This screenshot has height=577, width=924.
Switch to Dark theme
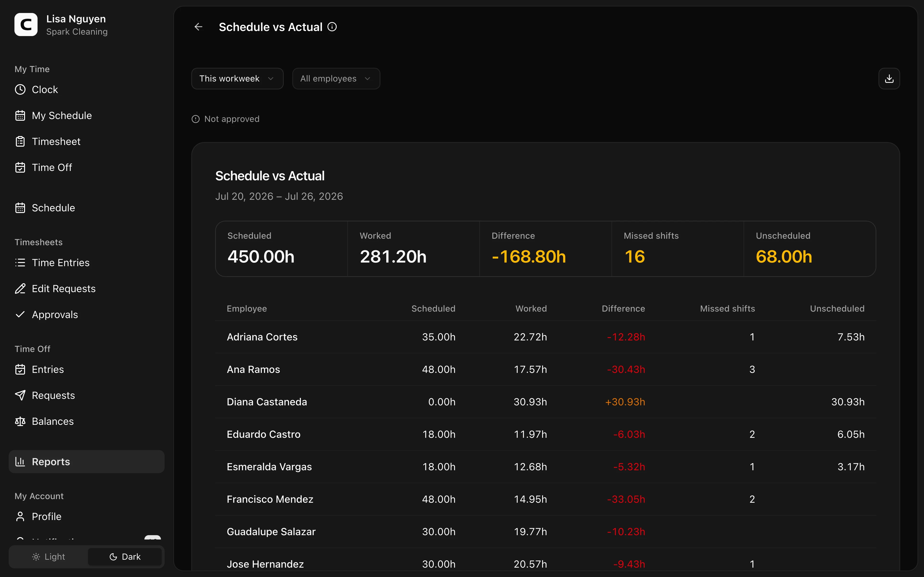[125, 557]
